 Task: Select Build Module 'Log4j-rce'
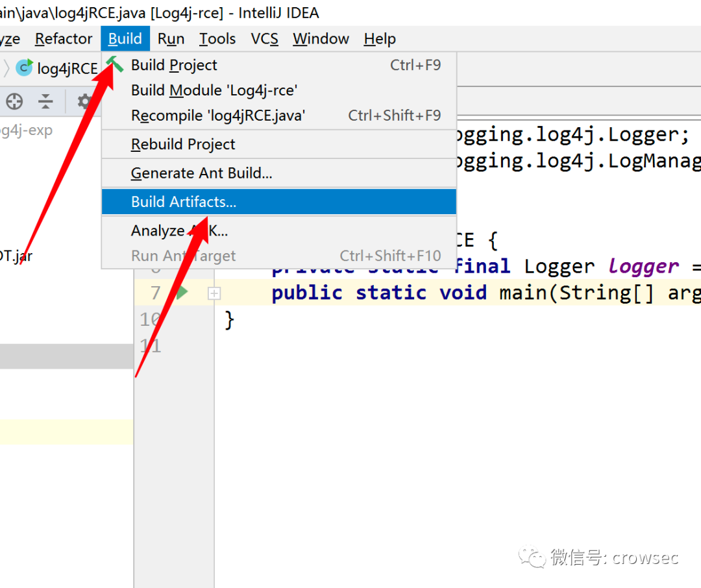point(279,90)
